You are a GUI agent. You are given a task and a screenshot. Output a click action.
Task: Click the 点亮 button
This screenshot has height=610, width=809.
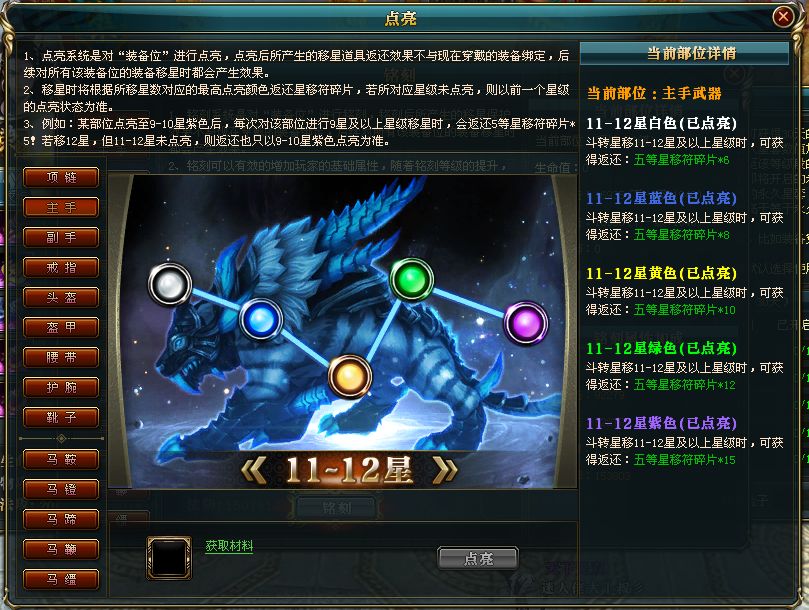tap(478, 558)
